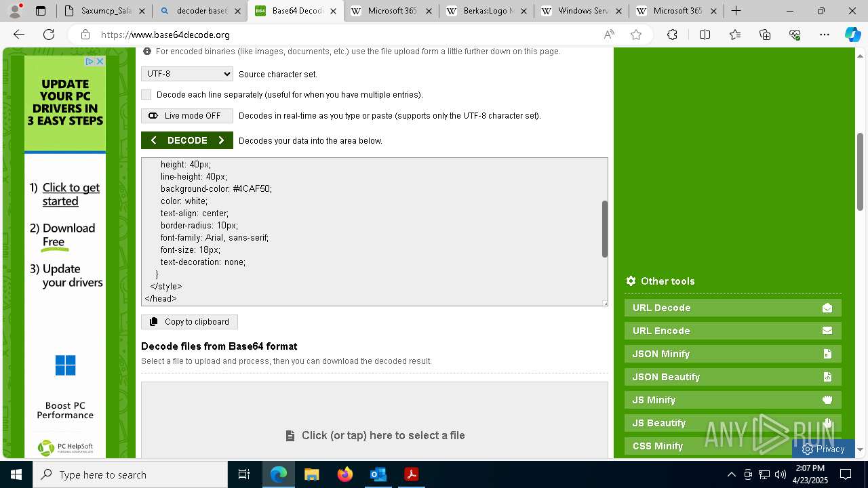Click here to select a file
The width and height of the screenshot is (868, 488).
pyautogui.click(x=376, y=435)
